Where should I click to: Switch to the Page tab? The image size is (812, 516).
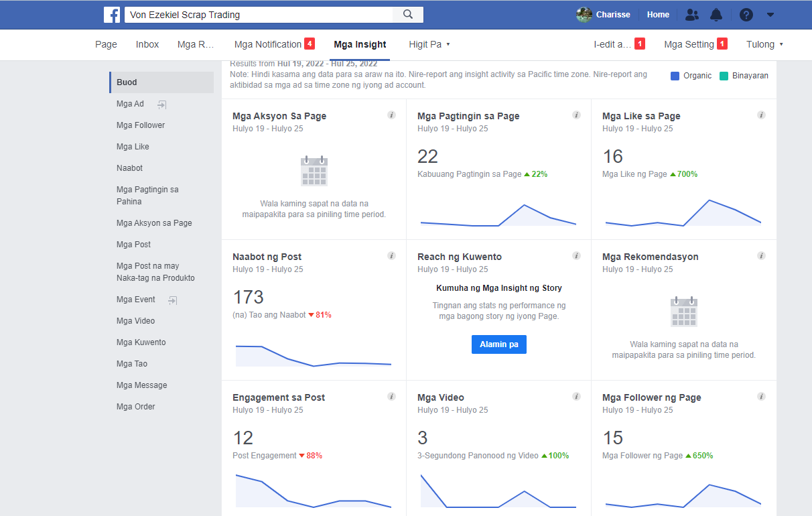point(106,44)
